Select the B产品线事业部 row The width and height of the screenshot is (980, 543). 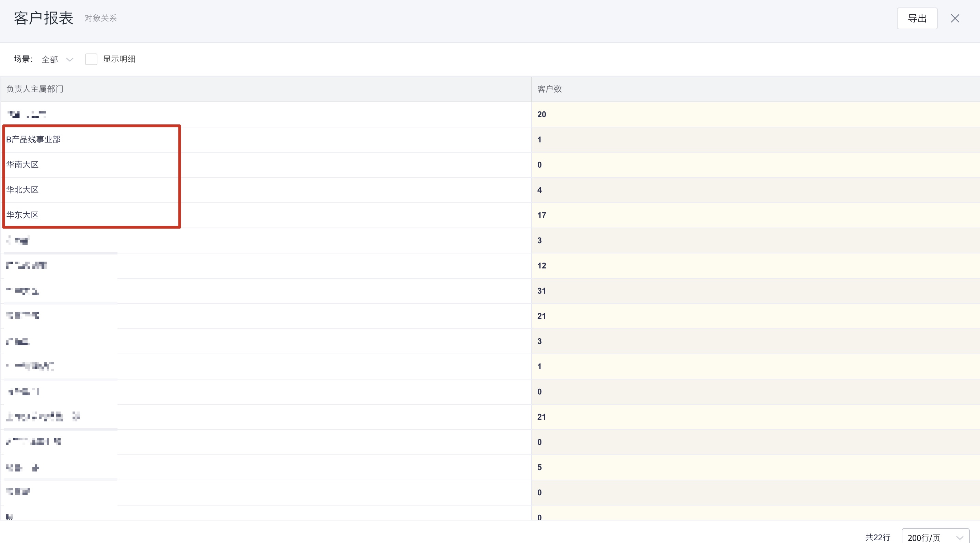point(33,140)
